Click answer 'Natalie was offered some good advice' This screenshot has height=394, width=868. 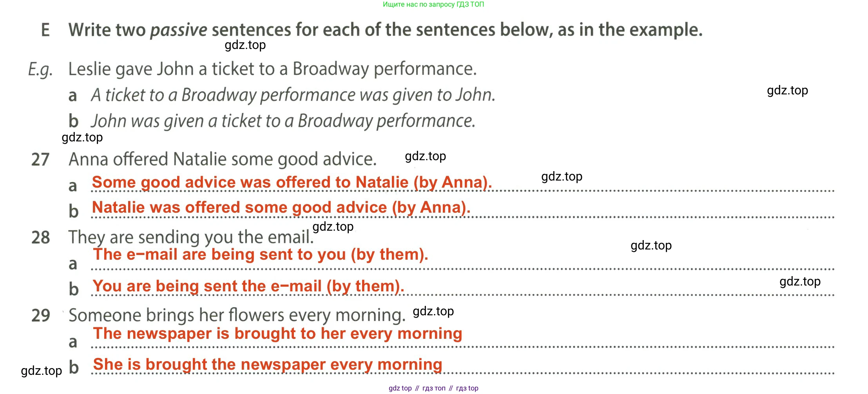pyautogui.click(x=281, y=208)
